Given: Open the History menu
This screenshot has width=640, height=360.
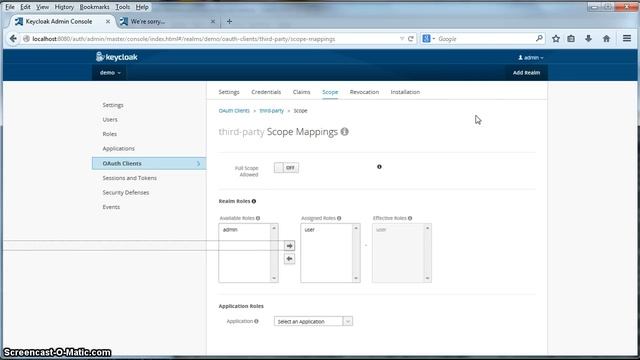Looking at the screenshot, I should pyautogui.click(x=64, y=7).
